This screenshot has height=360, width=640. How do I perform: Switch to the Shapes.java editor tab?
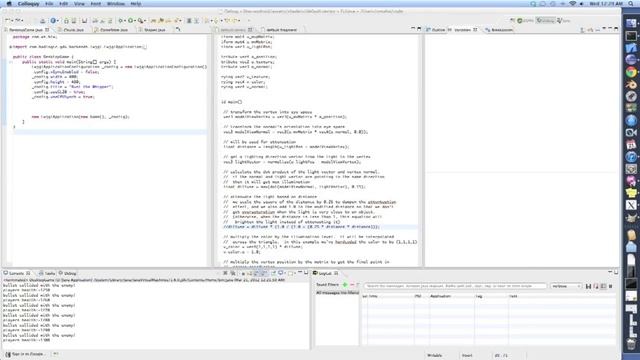[x=155, y=30]
